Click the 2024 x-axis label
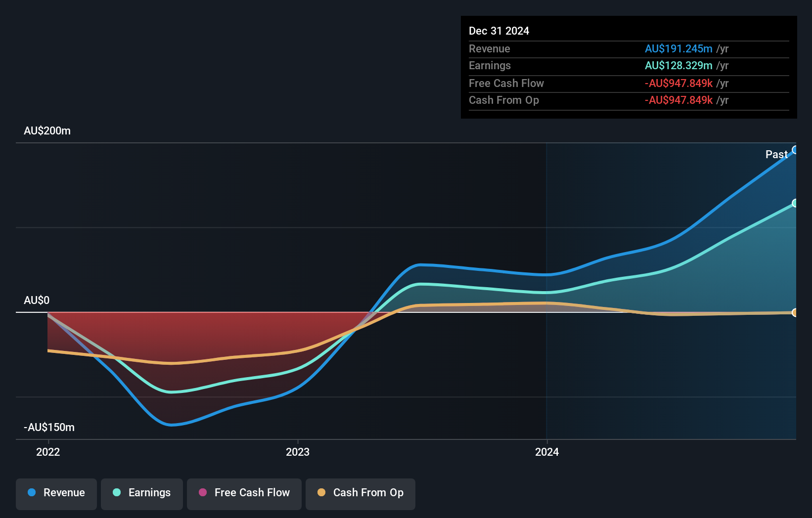The width and height of the screenshot is (812, 518). pos(547,452)
